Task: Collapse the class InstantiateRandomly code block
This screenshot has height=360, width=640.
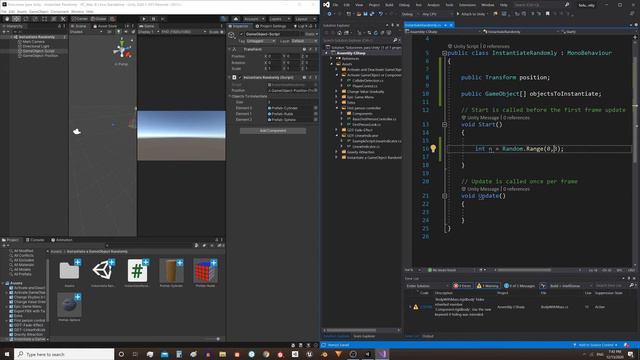Action: 444,53
